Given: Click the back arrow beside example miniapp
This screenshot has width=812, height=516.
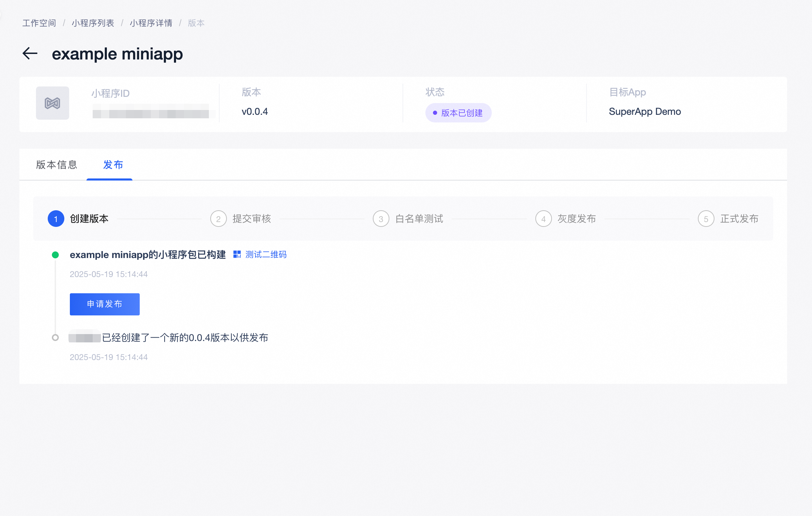Looking at the screenshot, I should pyautogui.click(x=30, y=54).
